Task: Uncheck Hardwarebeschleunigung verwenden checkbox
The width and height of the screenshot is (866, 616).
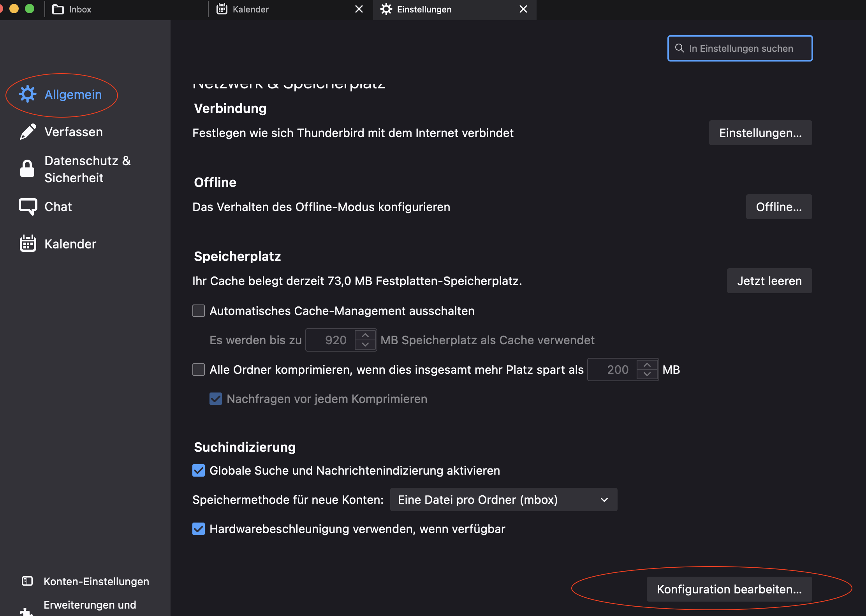Action: pyautogui.click(x=199, y=529)
